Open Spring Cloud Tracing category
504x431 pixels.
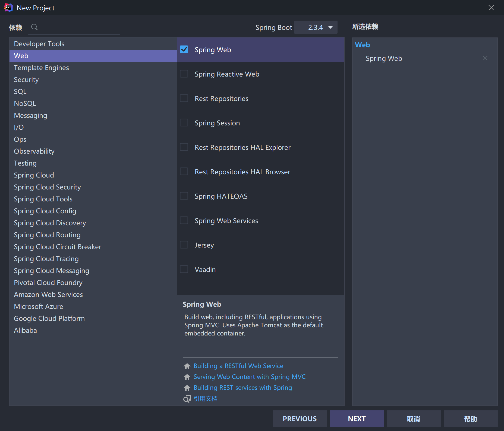[93, 259]
